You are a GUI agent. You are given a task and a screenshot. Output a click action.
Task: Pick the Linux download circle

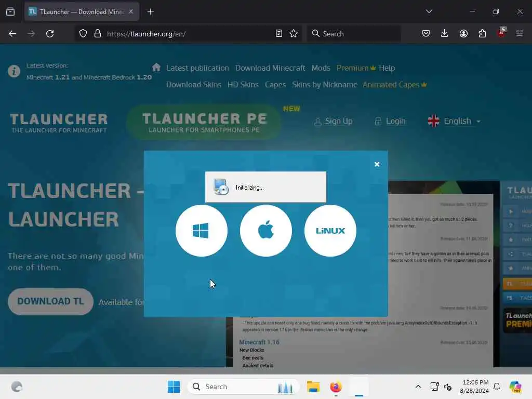[x=330, y=231]
